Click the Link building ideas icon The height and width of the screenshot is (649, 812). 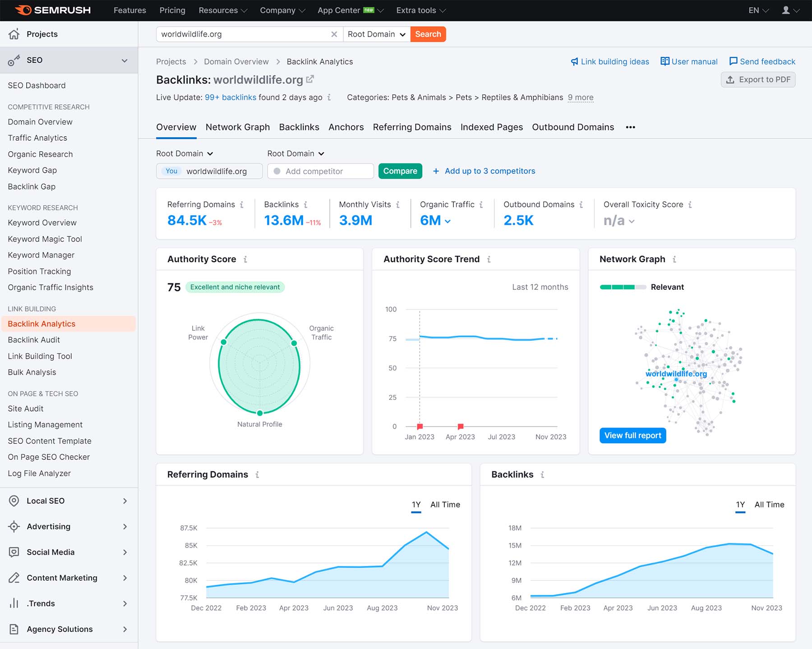coord(574,61)
